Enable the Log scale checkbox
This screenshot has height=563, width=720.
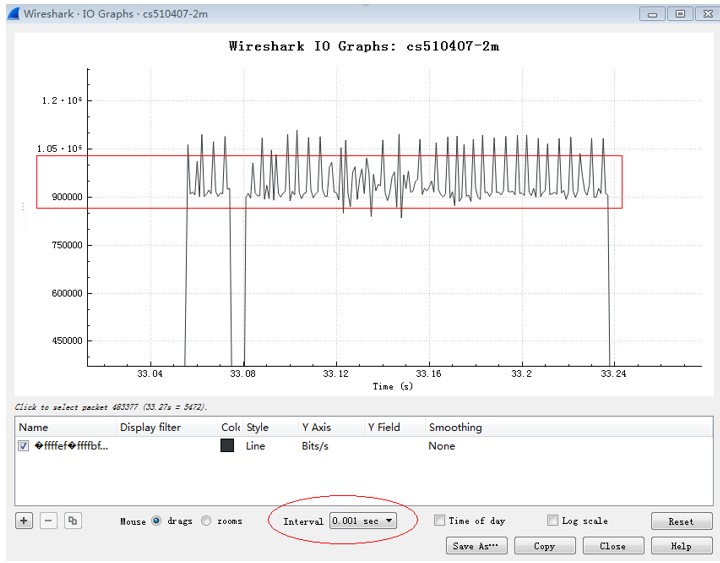[553, 520]
